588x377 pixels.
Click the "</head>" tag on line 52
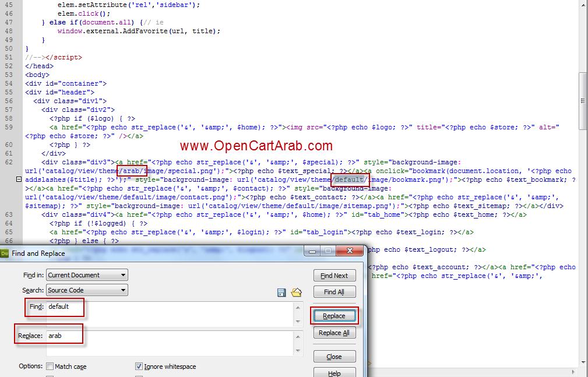pos(40,66)
